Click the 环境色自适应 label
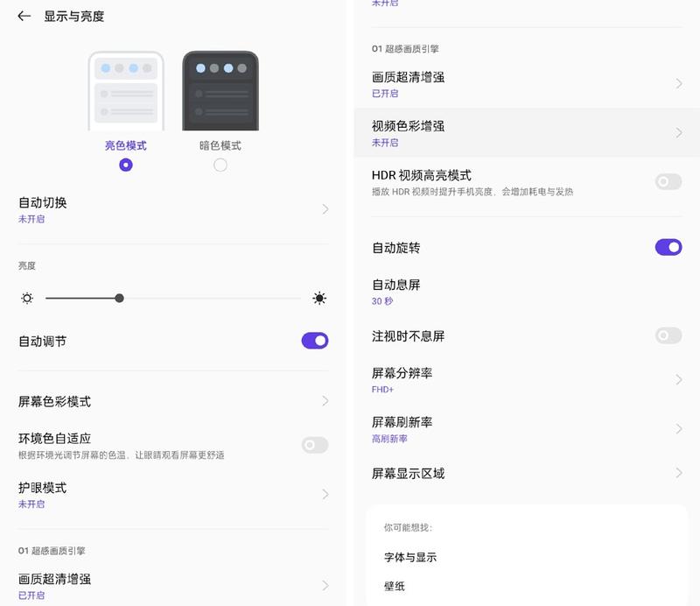 pos(54,439)
